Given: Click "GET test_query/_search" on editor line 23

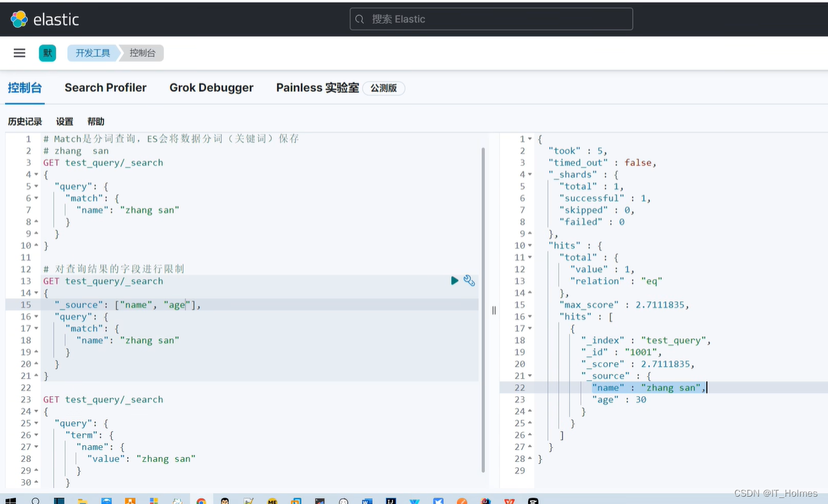Looking at the screenshot, I should (103, 400).
